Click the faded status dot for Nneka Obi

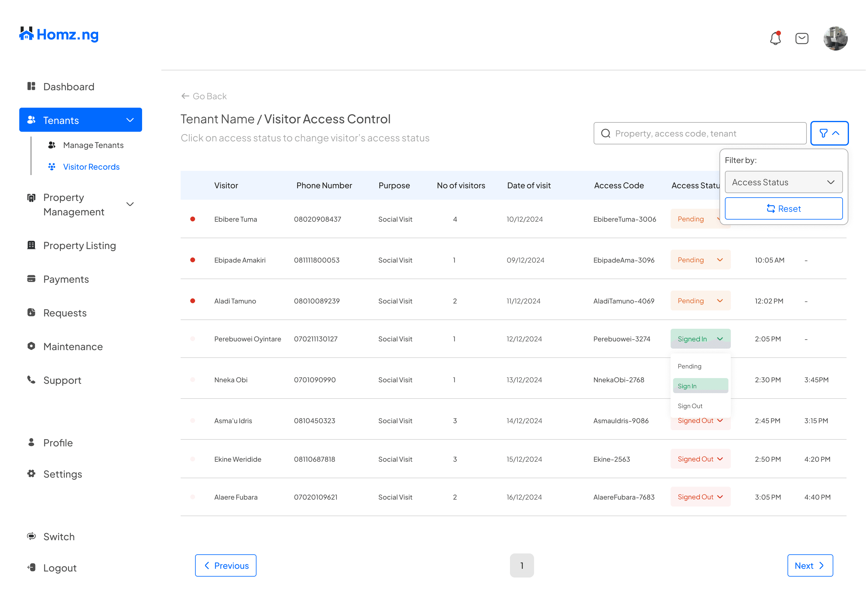192,380
